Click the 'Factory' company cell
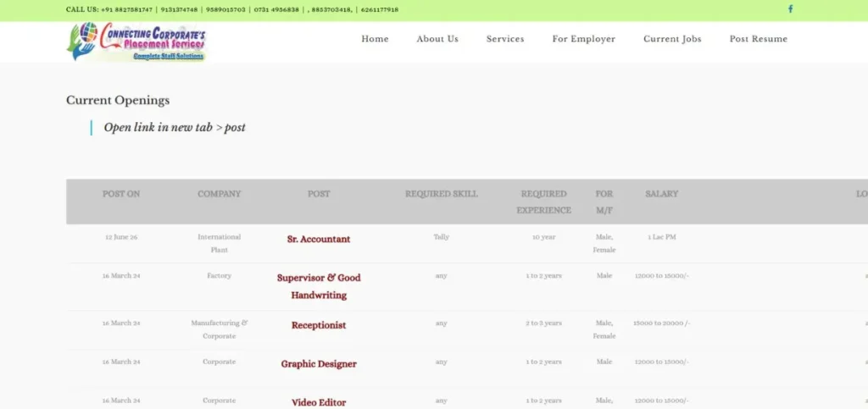868x409 pixels. (220, 276)
